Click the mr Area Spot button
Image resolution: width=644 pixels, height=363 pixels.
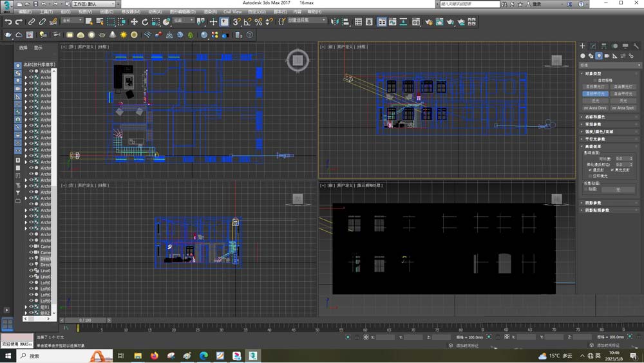[x=622, y=108]
